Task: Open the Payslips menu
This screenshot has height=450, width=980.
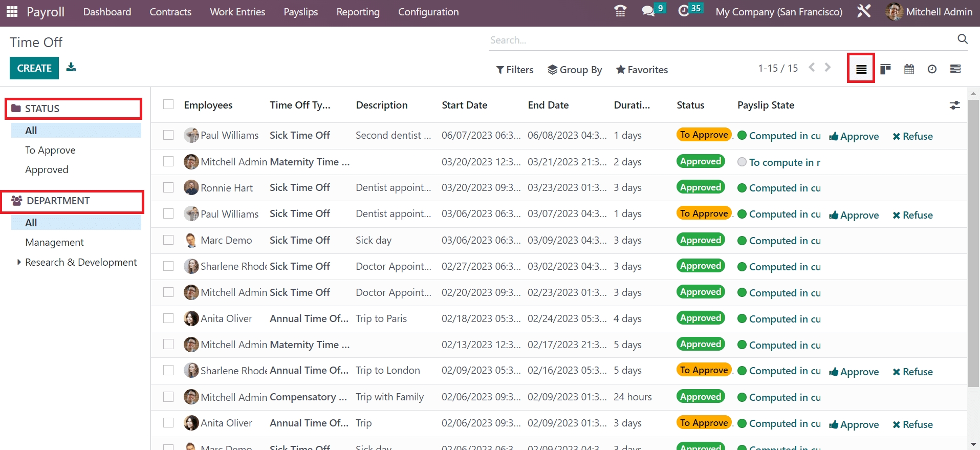Action: coord(300,12)
